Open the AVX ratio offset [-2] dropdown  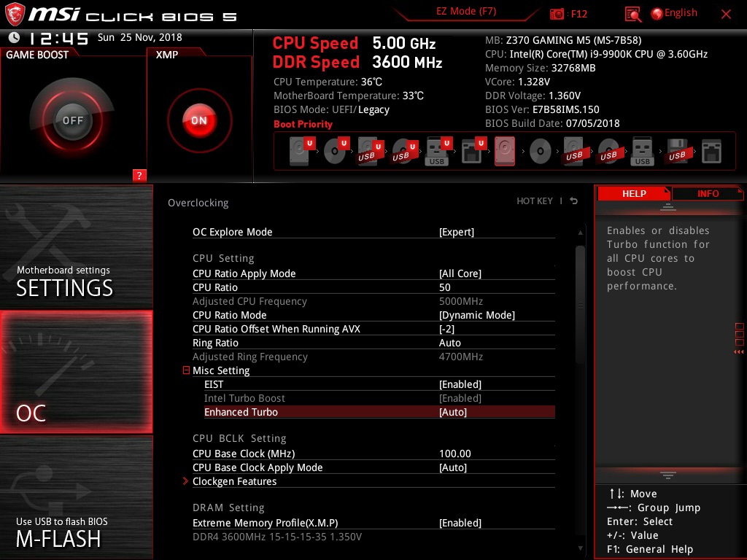[x=446, y=329]
